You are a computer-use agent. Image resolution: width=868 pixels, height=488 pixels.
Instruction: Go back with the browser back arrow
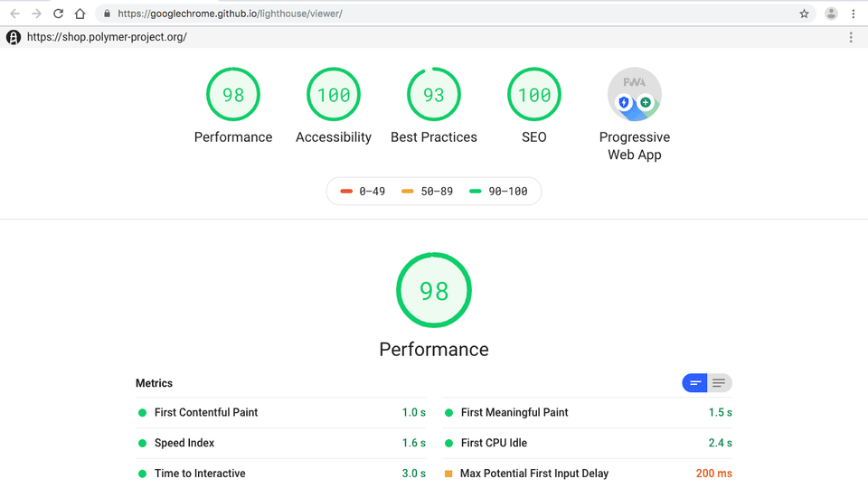[x=15, y=14]
